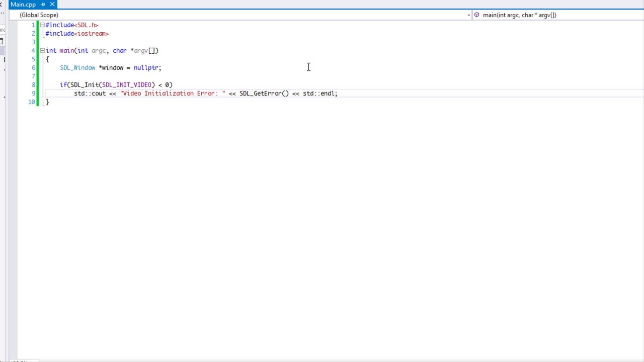Click the 'SDL_Window' type name
644x362 pixels.
click(x=77, y=68)
